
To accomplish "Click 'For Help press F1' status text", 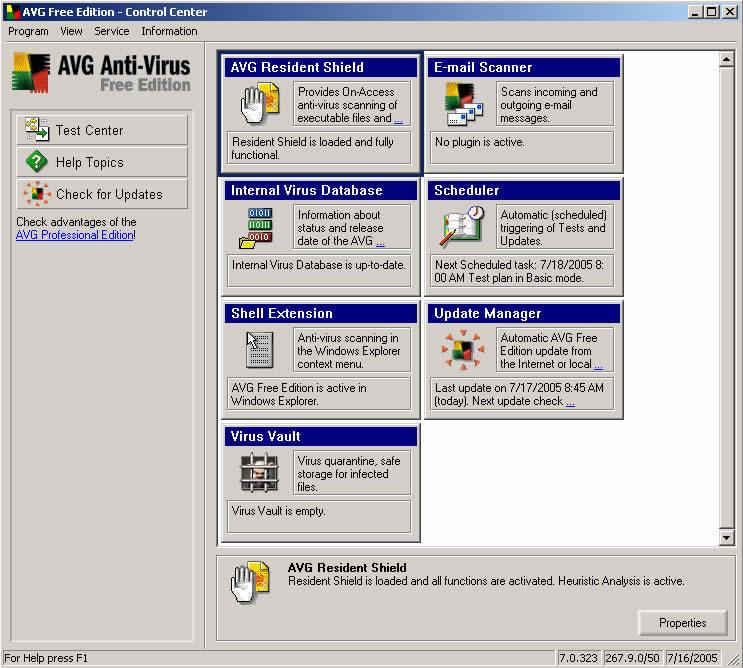I will pyautogui.click(x=46, y=658).
